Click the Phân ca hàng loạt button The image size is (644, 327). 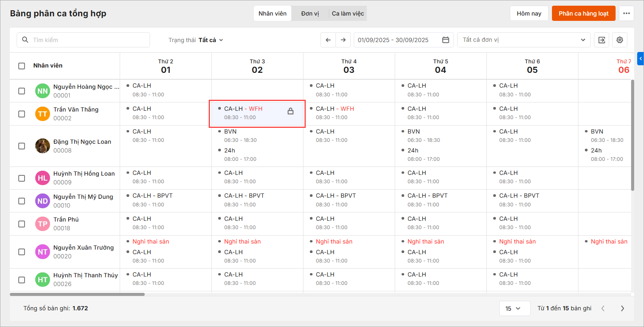point(583,13)
